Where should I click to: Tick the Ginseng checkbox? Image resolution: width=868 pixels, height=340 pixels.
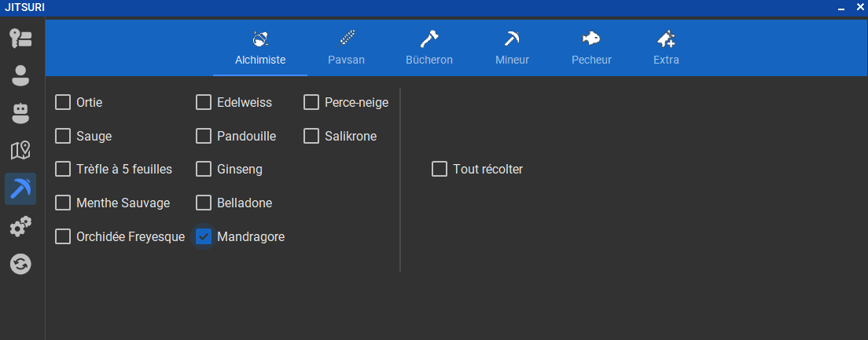click(204, 169)
